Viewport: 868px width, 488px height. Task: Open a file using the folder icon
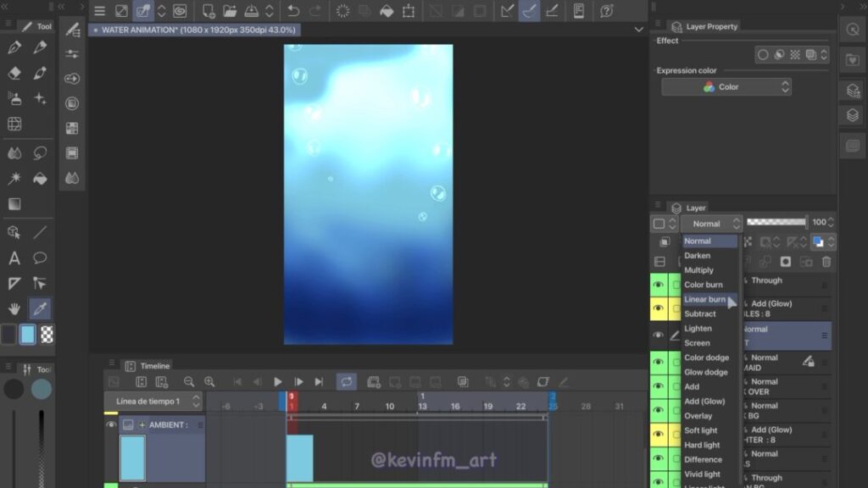click(230, 11)
